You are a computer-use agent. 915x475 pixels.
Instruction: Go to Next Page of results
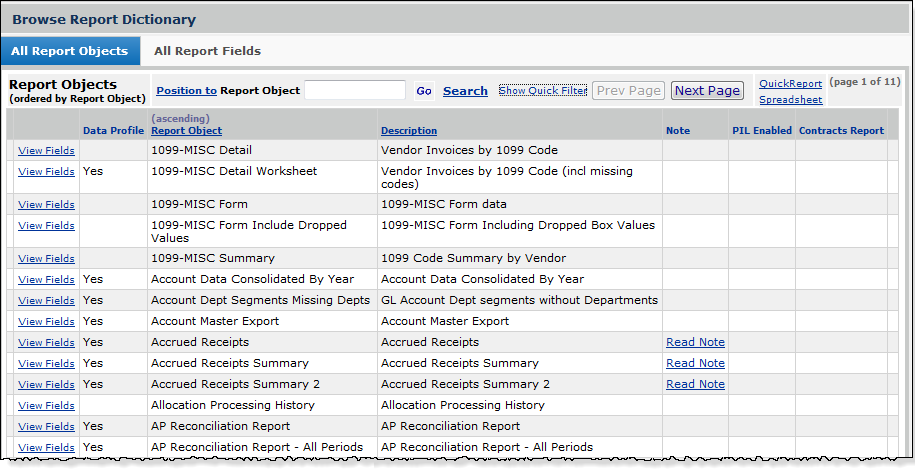708,91
